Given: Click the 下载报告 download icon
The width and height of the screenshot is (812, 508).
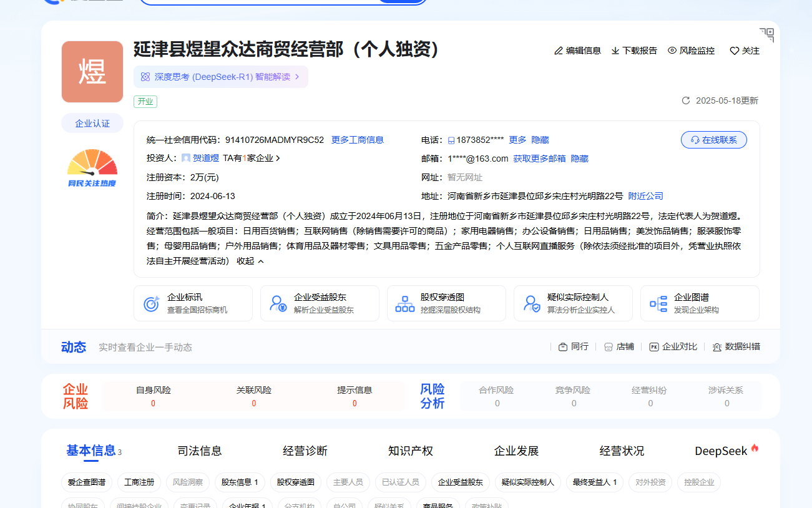Looking at the screenshot, I should 614,51.
